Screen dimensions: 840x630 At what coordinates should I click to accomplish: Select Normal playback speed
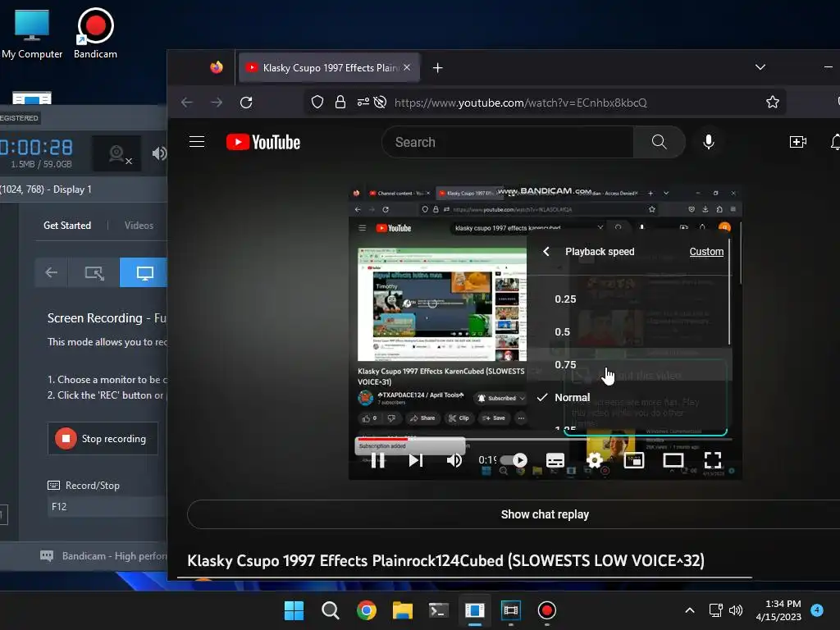(630, 398)
